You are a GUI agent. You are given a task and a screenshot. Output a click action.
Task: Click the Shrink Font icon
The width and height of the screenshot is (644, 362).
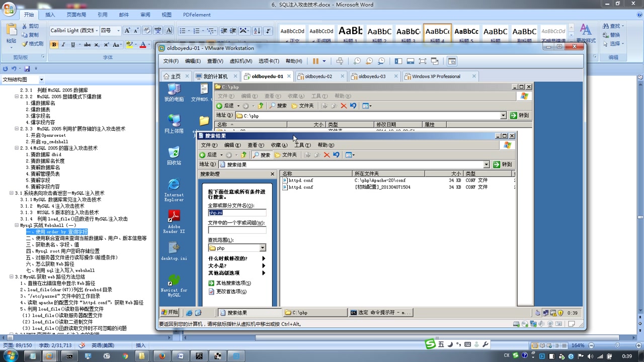(136, 31)
